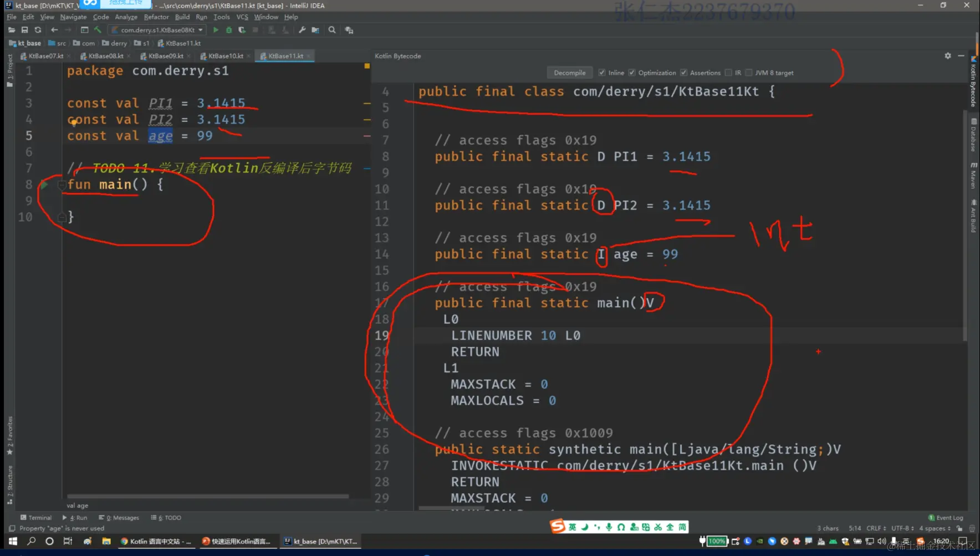This screenshot has height=556, width=980.
Task: Open the Refactor menu
Action: click(156, 17)
